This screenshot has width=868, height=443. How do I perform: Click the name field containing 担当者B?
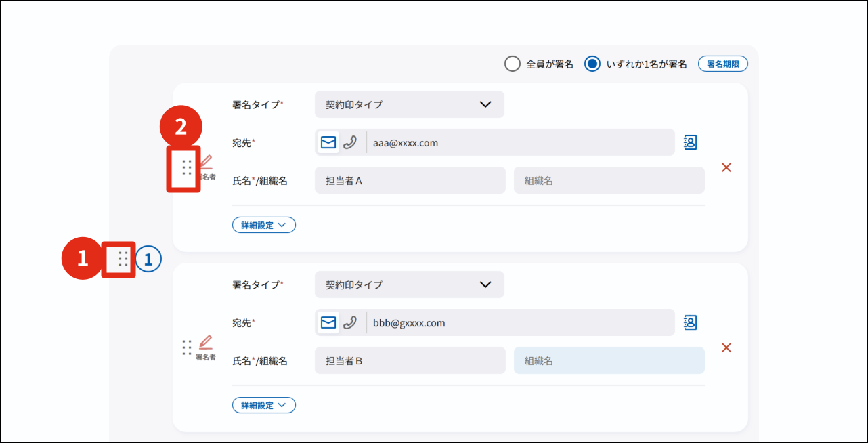pos(410,361)
